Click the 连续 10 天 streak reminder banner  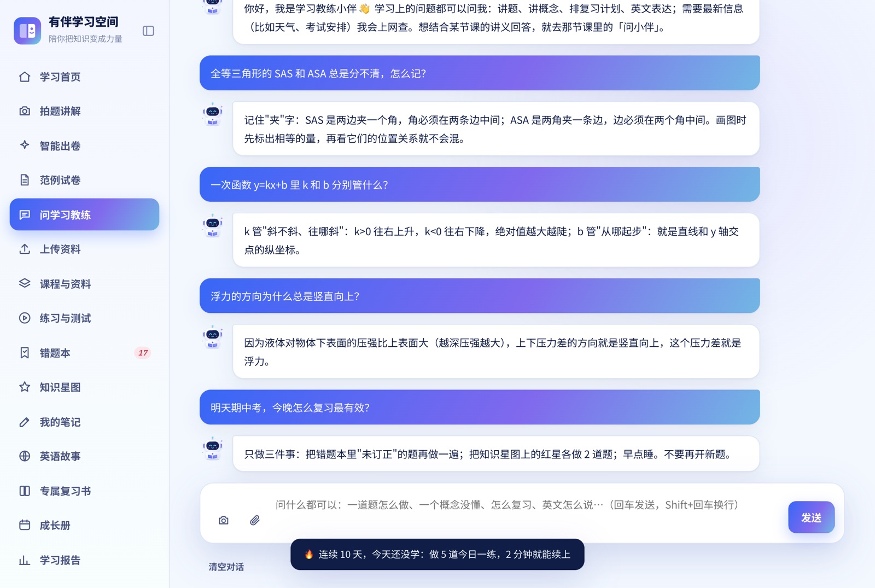[437, 554]
